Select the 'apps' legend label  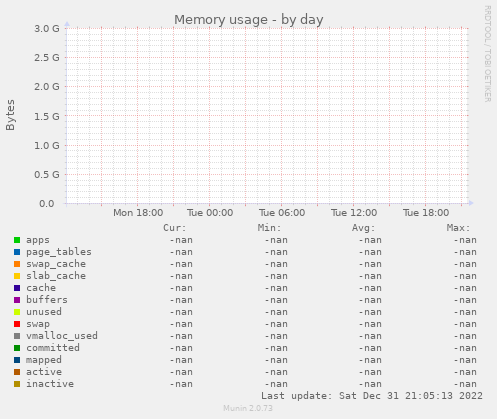pos(38,240)
